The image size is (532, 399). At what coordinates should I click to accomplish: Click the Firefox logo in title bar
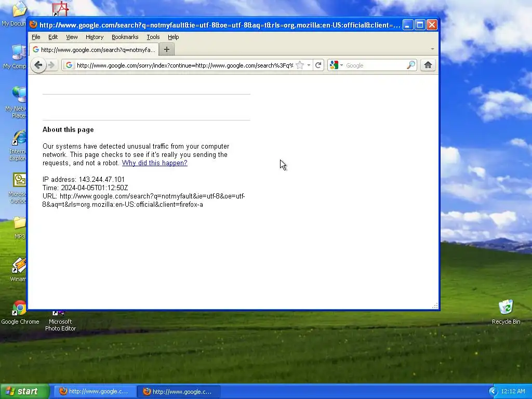[33, 24]
